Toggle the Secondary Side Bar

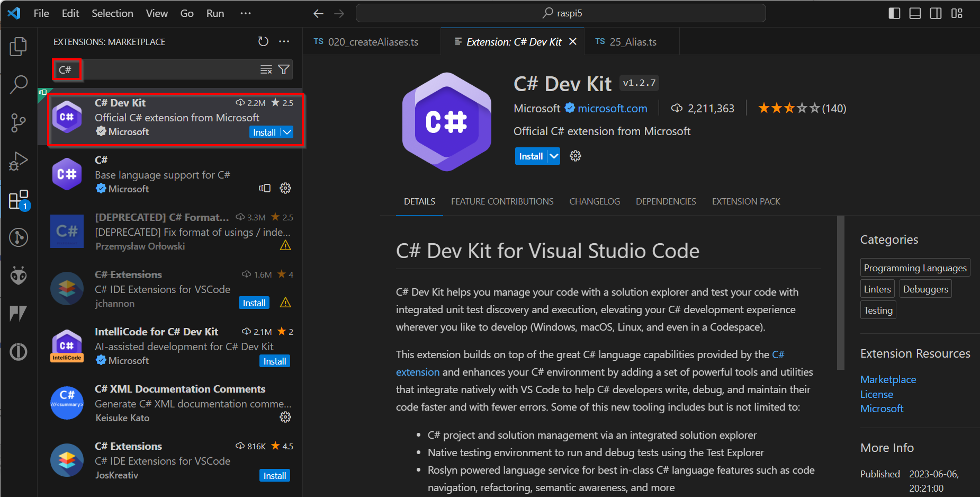tap(936, 13)
